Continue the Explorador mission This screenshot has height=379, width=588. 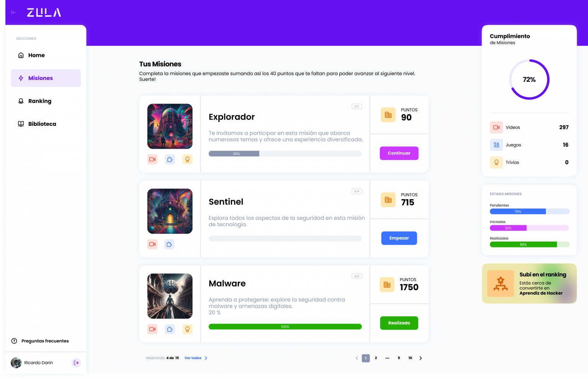point(399,153)
